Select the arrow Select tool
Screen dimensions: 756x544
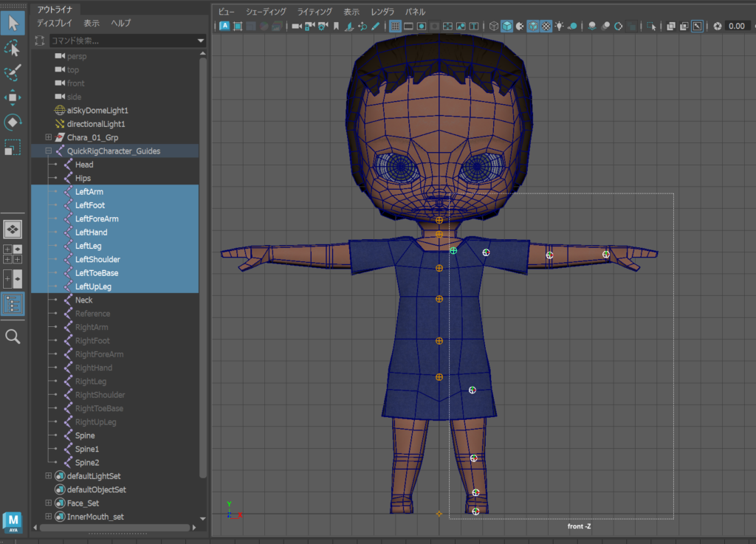(x=13, y=22)
